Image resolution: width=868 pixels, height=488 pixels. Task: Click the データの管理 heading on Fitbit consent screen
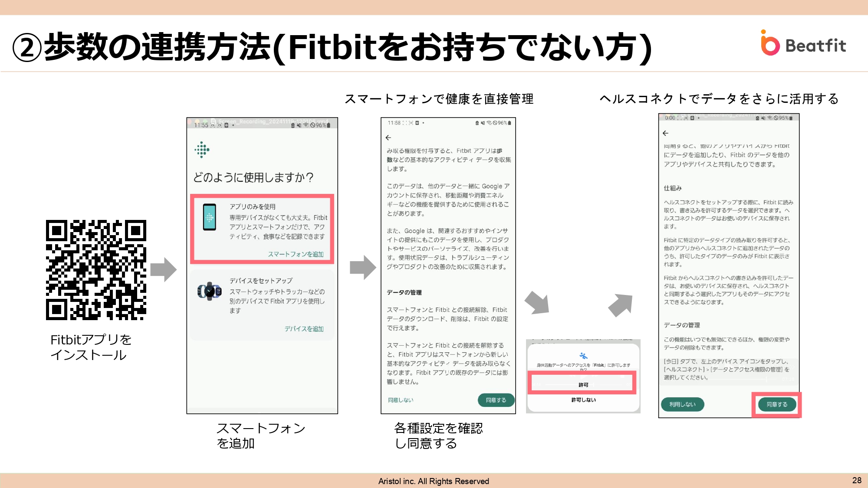click(x=404, y=292)
